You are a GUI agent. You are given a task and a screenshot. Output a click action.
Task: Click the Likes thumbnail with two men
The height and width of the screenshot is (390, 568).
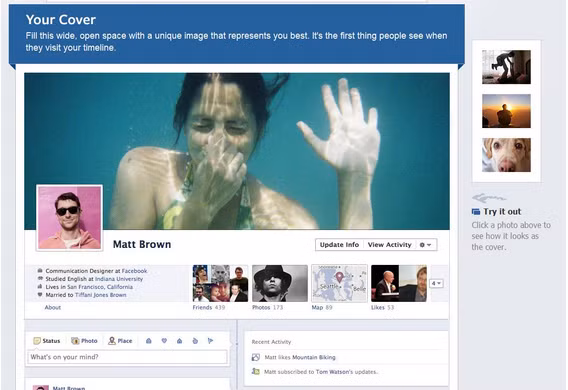click(399, 283)
